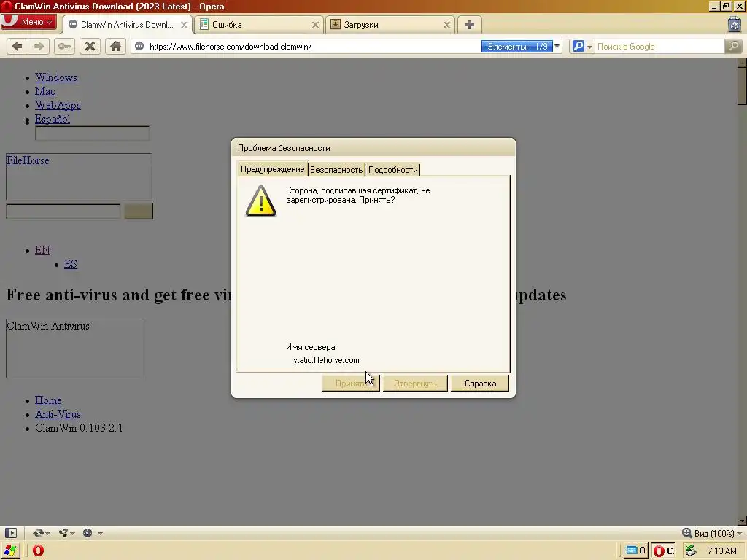Go back with the back arrow
Viewport: 747px width, 560px height.
tap(18, 46)
